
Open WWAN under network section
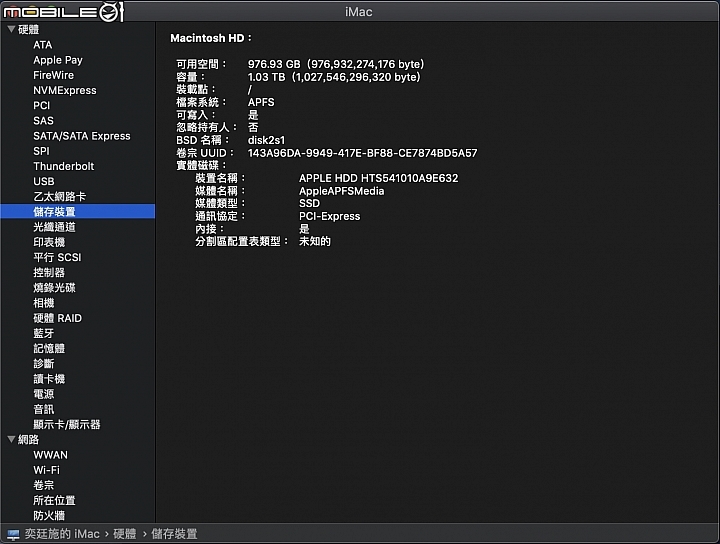pos(51,455)
